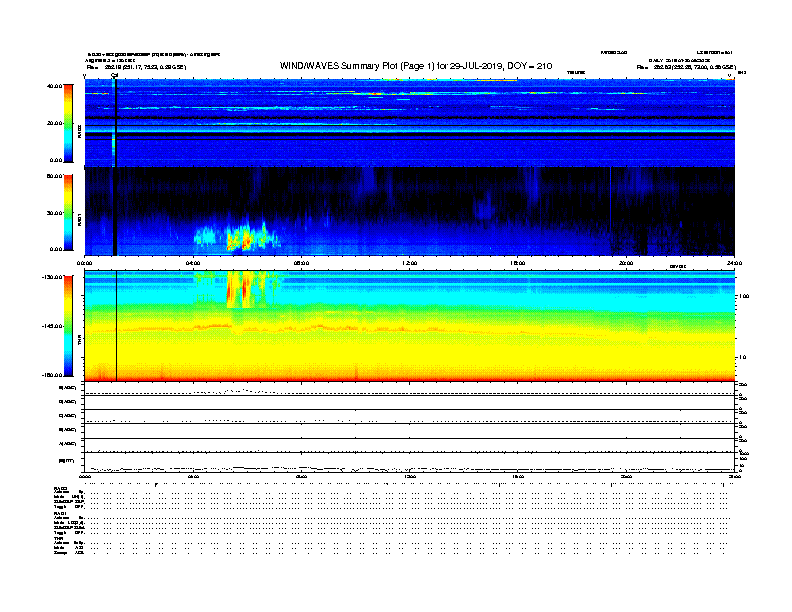
Task: Click the WIND/WAVES Summary Plot title
Action: 416,66
